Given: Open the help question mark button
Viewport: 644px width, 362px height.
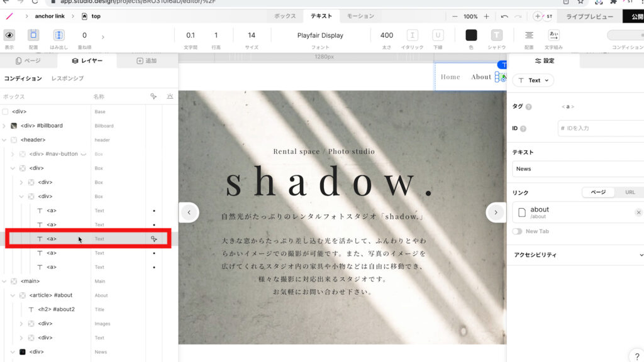Looking at the screenshot, I should click(636, 356).
